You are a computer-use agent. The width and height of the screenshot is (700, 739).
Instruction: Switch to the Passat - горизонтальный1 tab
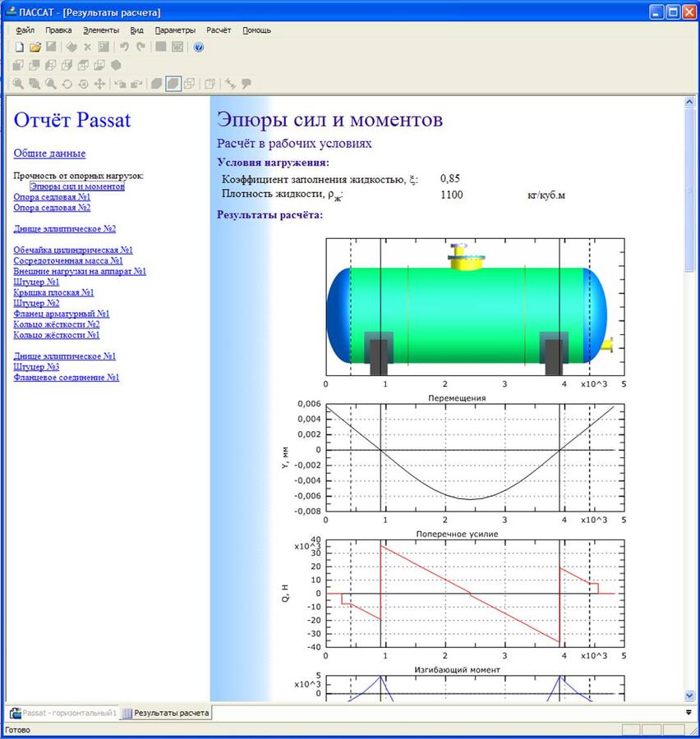(63, 713)
